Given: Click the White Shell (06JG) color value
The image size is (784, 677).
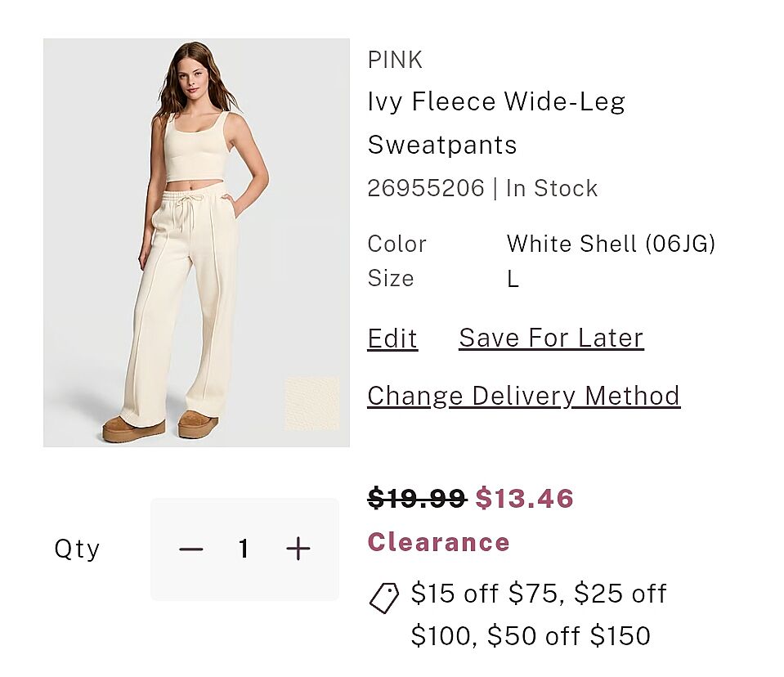Looking at the screenshot, I should coord(611,244).
